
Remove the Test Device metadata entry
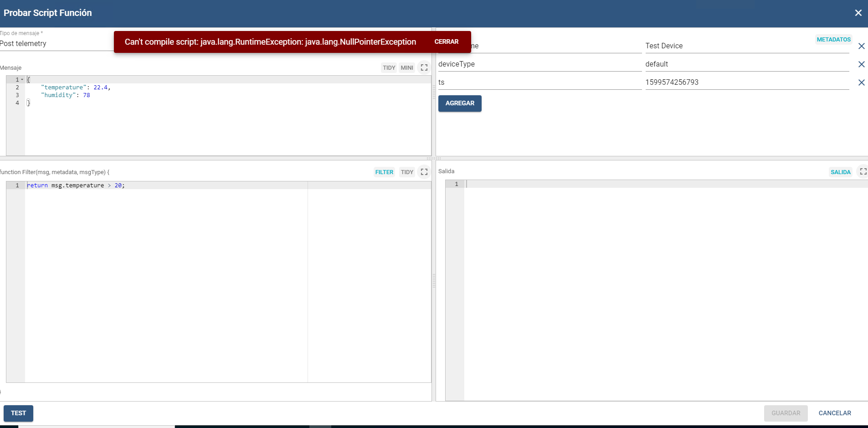[862, 46]
